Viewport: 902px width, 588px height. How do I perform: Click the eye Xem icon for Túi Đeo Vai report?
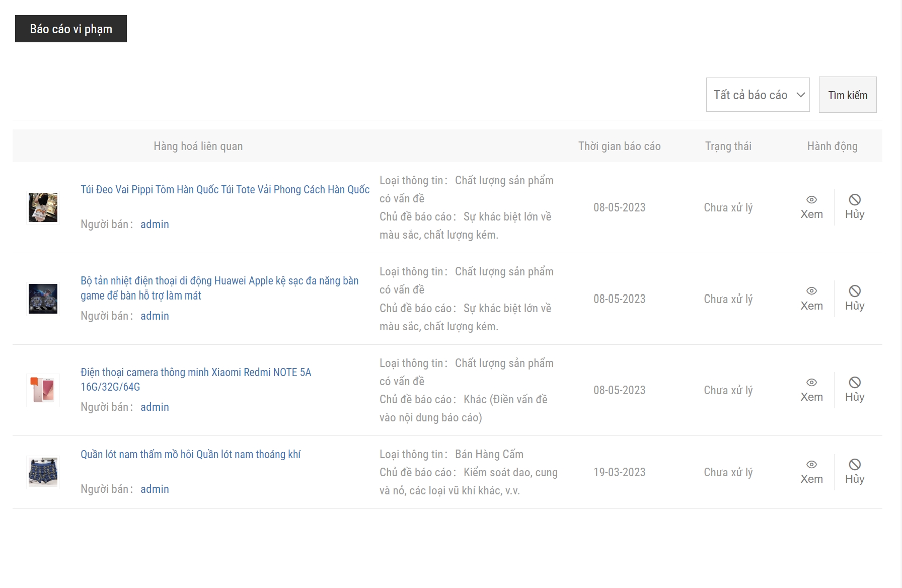[811, 200]
